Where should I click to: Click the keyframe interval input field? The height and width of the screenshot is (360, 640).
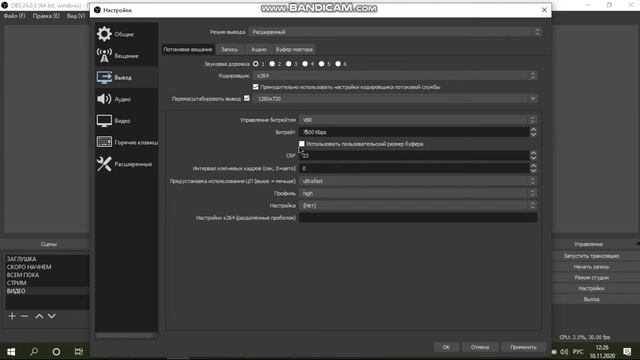414,168
